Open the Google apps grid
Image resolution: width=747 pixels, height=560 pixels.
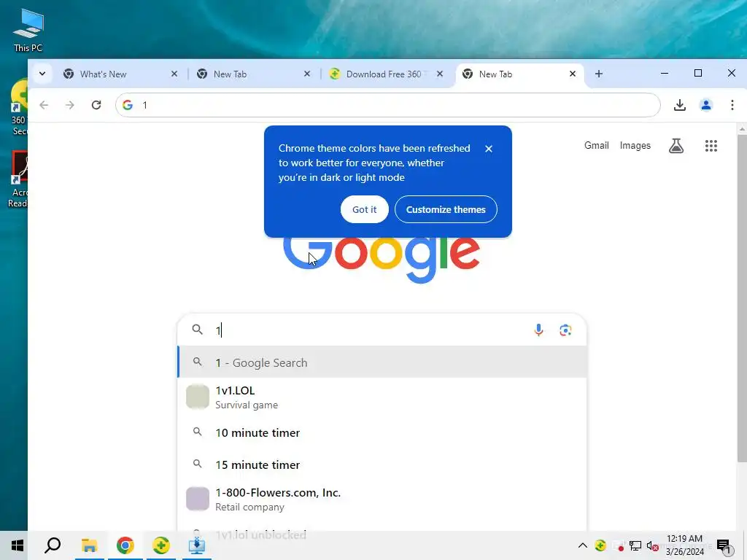point(711,146)
